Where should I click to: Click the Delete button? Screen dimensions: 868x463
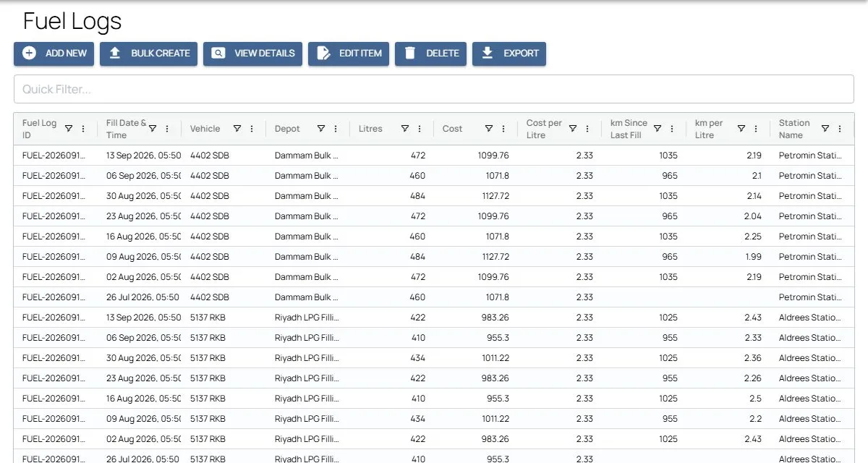[430, 54]
